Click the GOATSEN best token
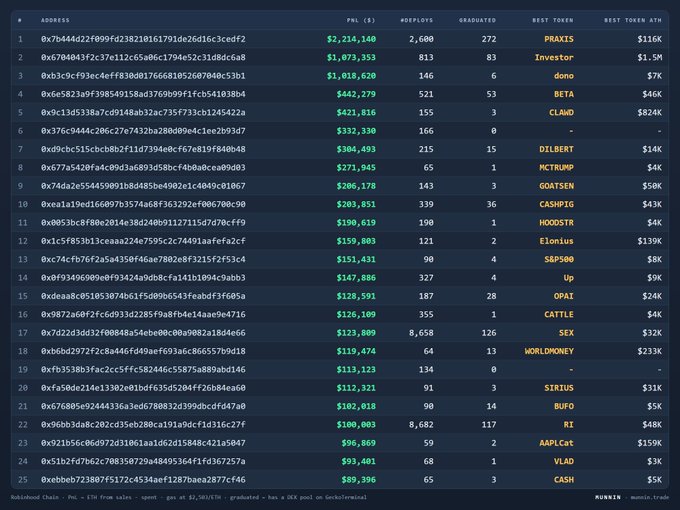This screenshot has width=680, height=510. point(556,186)
